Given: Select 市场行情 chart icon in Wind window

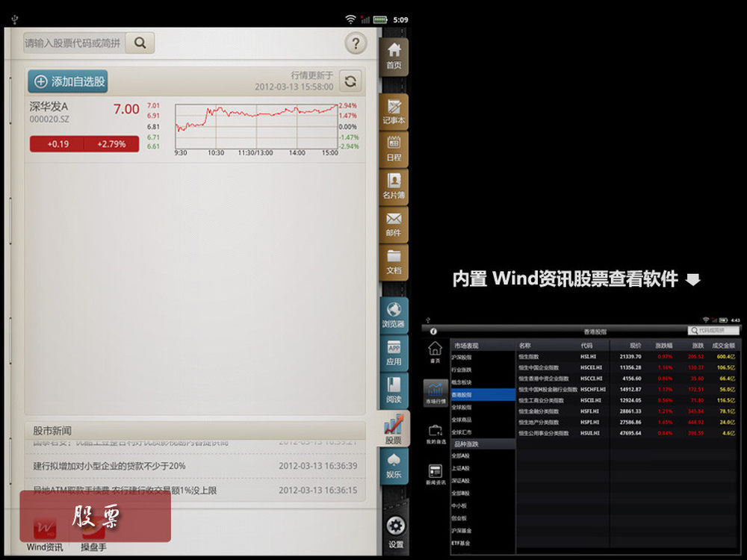Looking at the screenshot, I should pyautogui.click(x=436, y=393).
